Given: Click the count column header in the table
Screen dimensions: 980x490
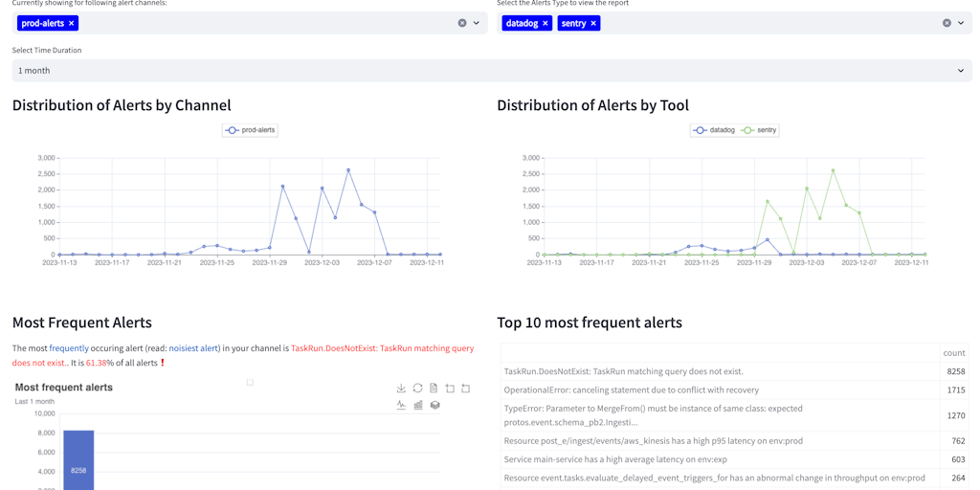Looking at the screenshot, I should tap(952, 353).
